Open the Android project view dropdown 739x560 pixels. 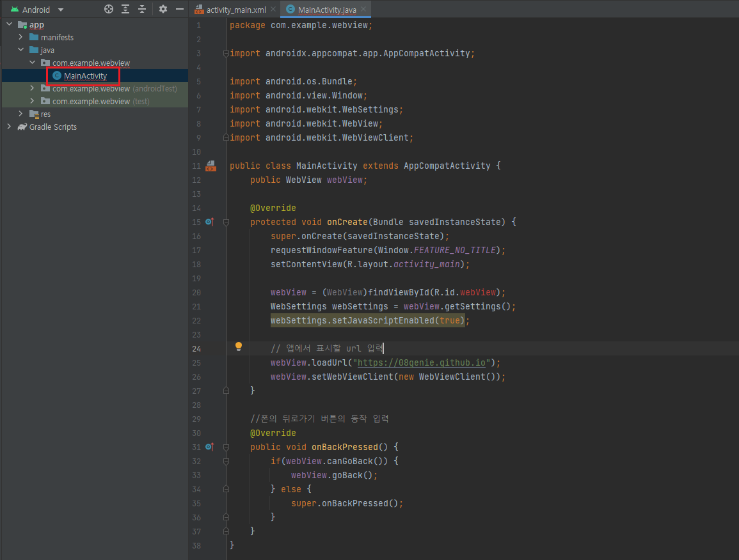coord(40,9)
